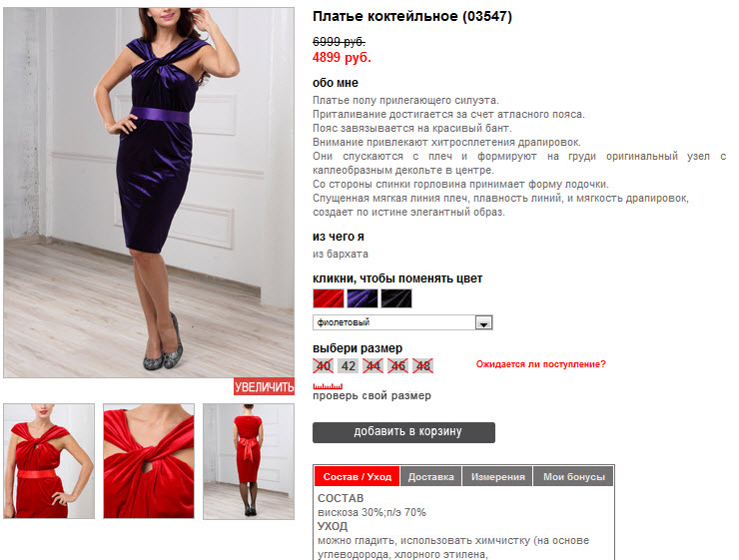Choose crossed-out size 48

point(423,366)
